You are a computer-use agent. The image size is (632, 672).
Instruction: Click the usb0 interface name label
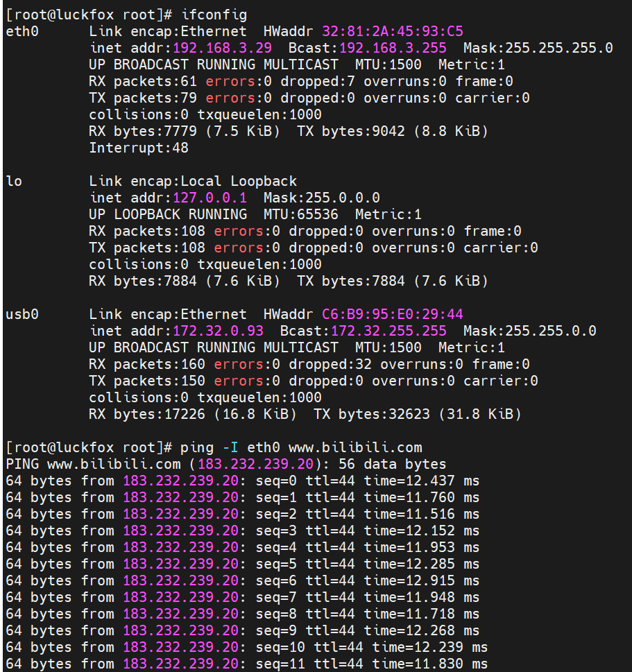click(22, 314)
